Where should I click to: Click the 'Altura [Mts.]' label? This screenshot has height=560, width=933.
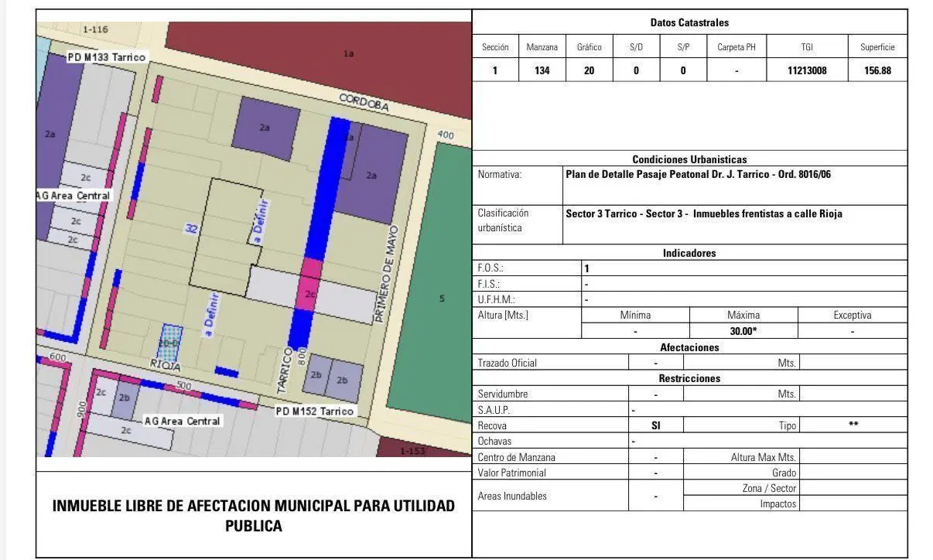coord(503,315)
